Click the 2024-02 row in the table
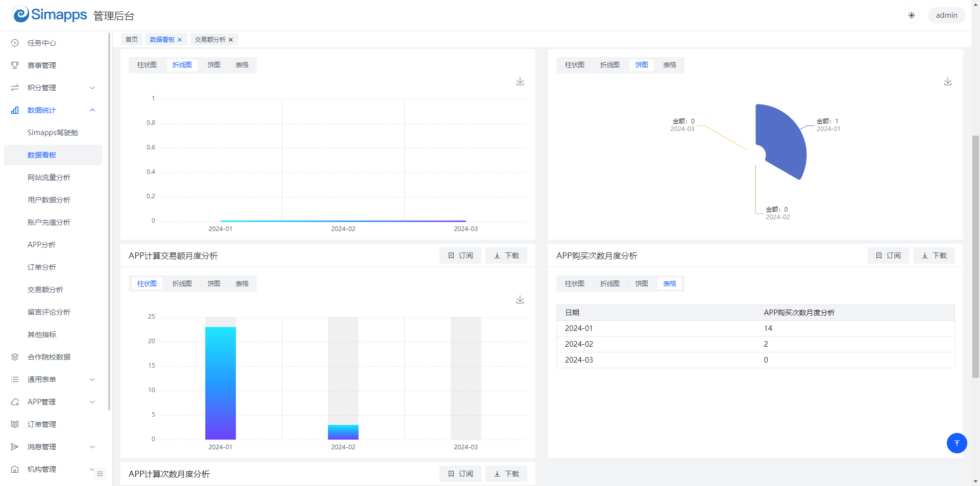The height and width of the screenshot is (486, 980). coord(755,344)
